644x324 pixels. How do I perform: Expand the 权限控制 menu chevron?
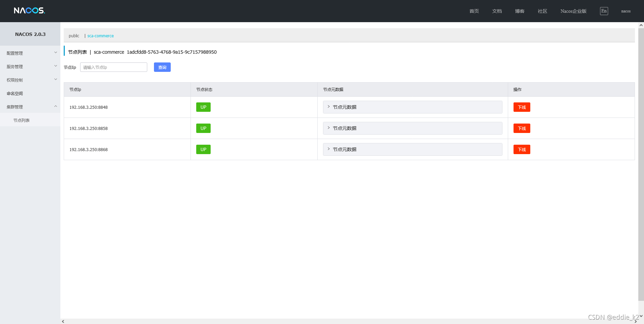click(x=56, y=80)
